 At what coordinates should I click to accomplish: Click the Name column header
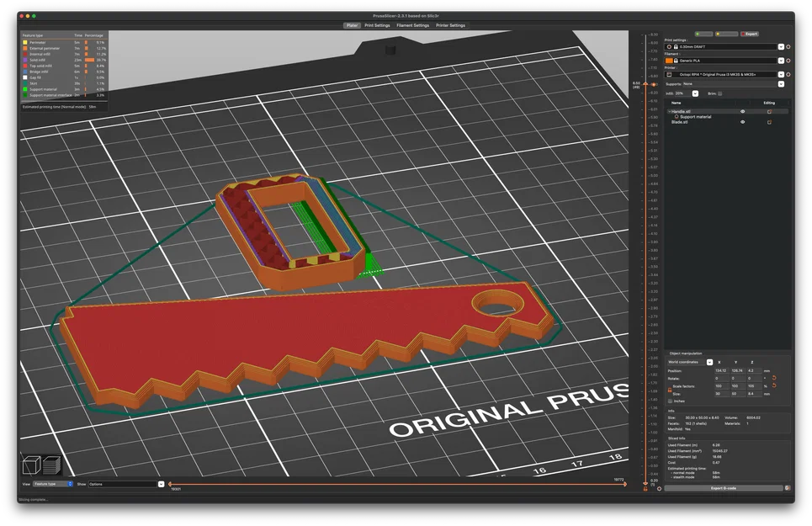pos(677,103)
